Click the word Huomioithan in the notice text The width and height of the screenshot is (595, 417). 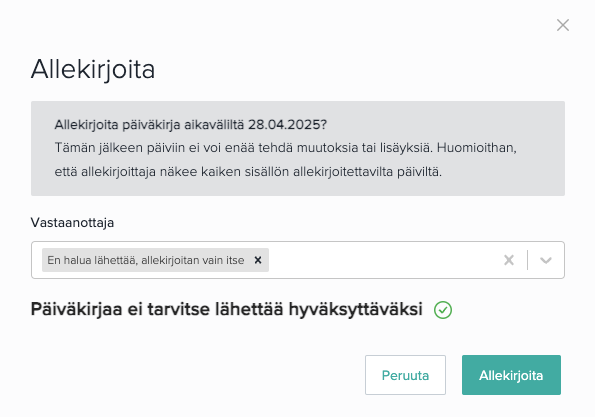point(477,148)
